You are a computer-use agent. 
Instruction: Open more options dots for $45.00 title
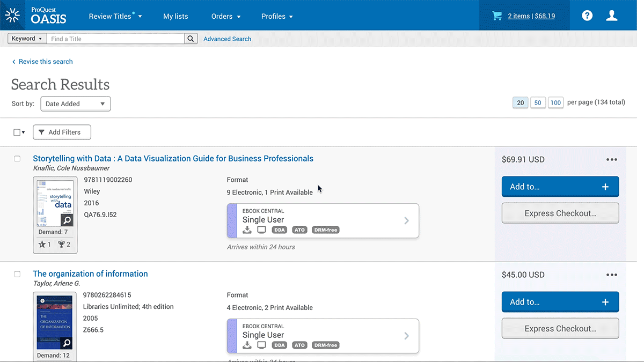coord(611,275)
